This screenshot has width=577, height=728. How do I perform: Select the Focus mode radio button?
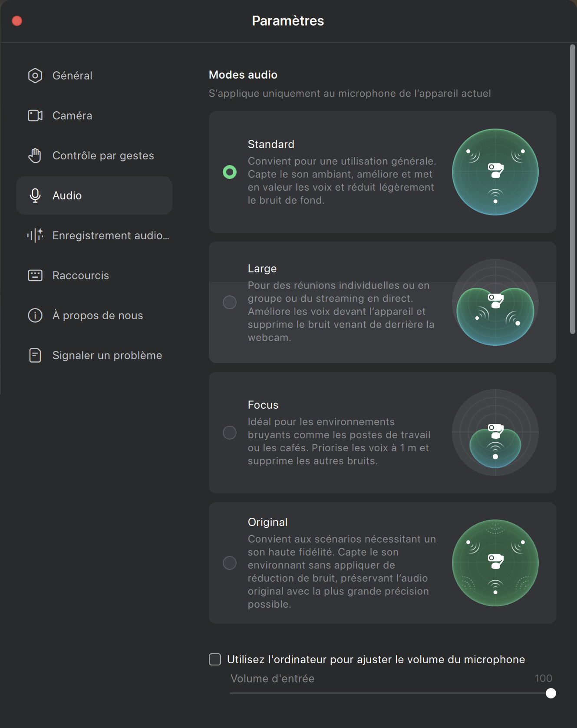[x=230, y=433]
